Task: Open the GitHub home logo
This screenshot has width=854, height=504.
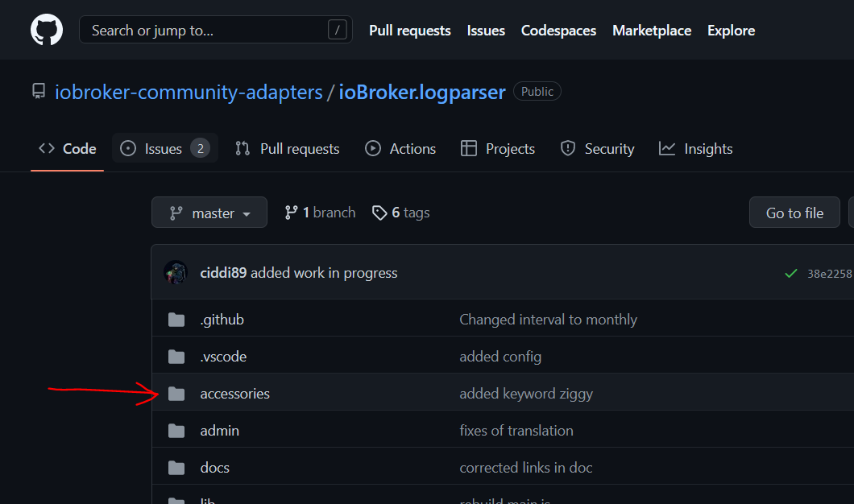Action: point(46,30)
